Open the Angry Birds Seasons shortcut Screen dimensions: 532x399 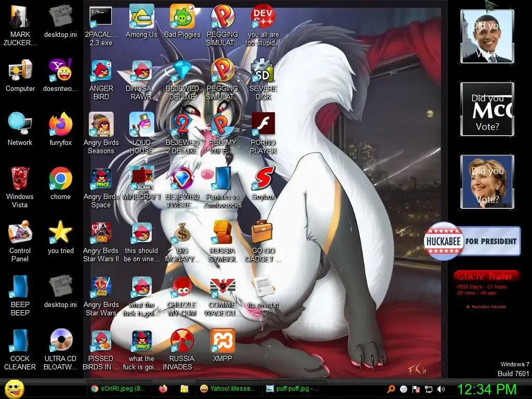[101, 133]
